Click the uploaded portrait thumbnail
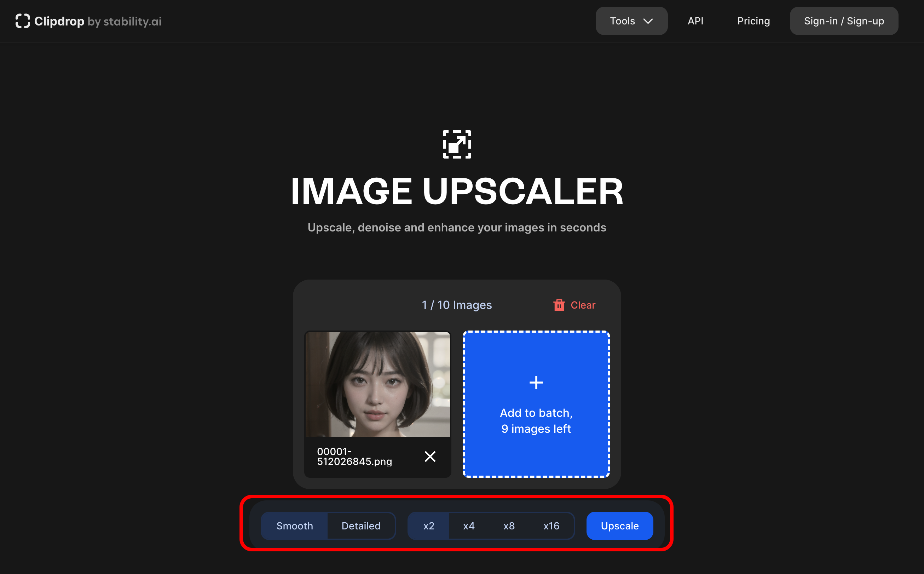 [x=377, y=384]
